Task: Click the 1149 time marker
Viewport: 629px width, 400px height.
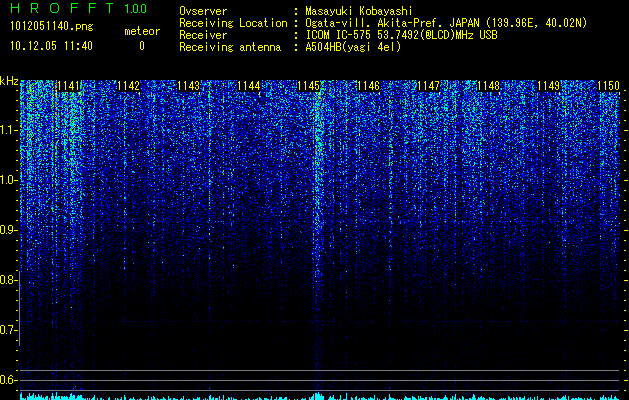Action: click(548, 86)
